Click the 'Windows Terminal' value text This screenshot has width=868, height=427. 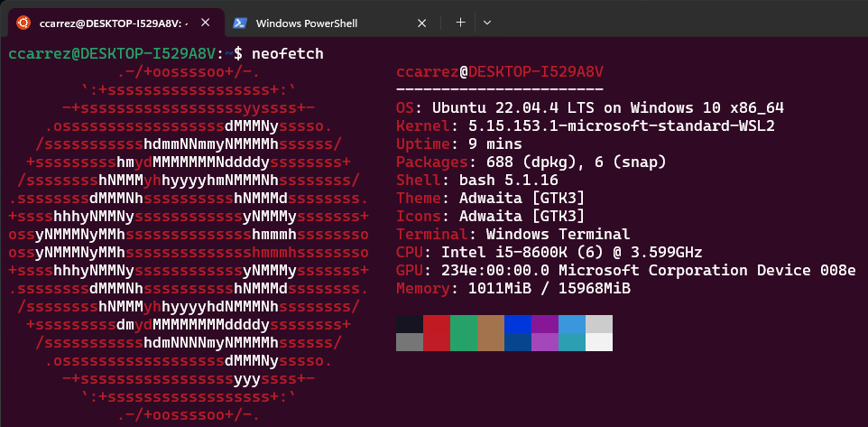[x=558, y=235]
